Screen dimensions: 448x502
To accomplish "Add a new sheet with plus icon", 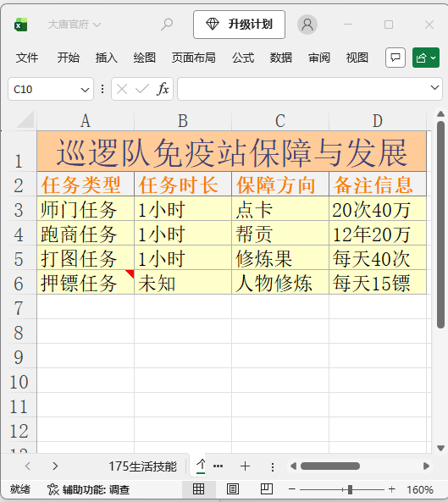I will click(245, 466).
